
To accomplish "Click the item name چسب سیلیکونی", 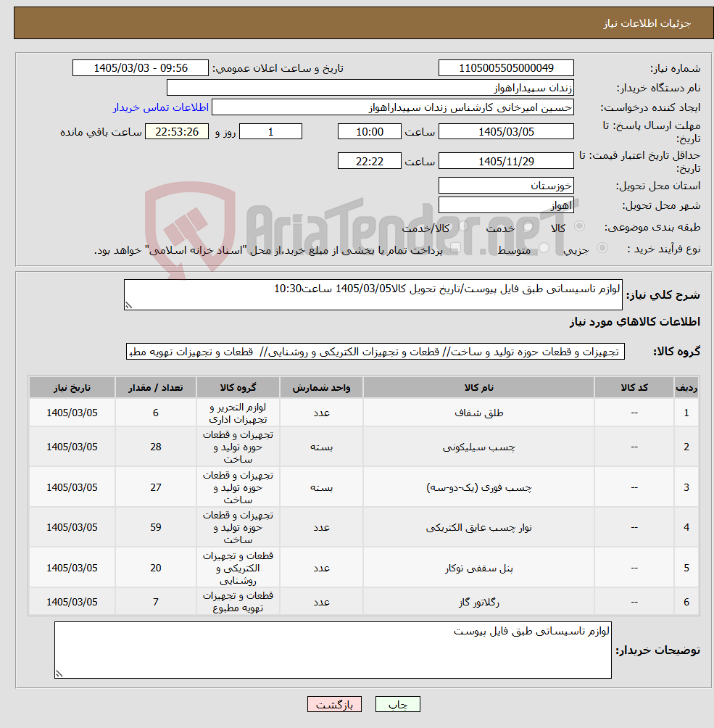I will coord(478,447).
